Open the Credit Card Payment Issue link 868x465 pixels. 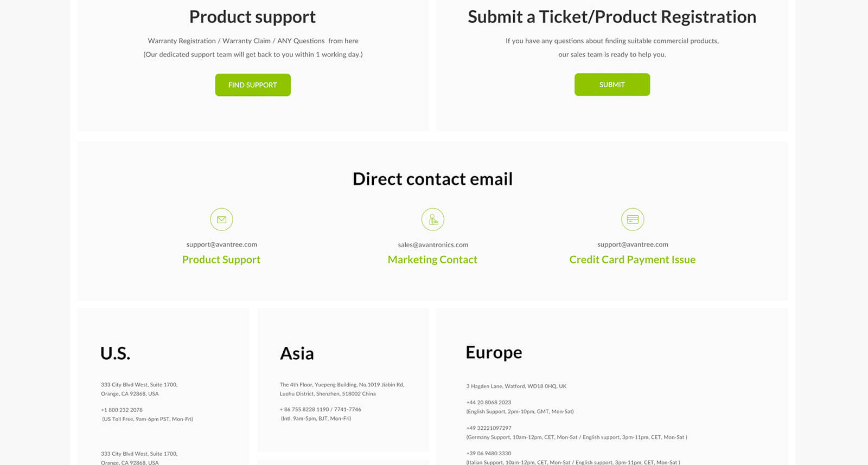pos(632,260)
